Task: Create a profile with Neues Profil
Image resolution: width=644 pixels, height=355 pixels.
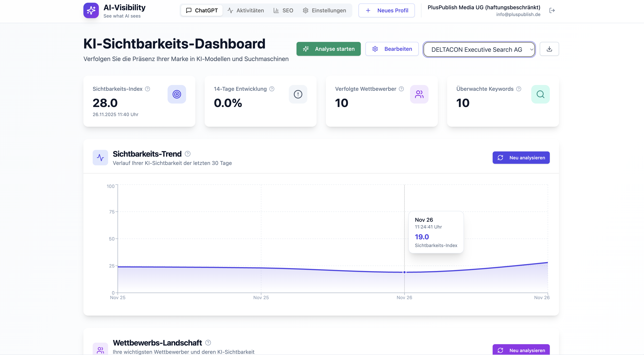Action: tap(386, 10)
